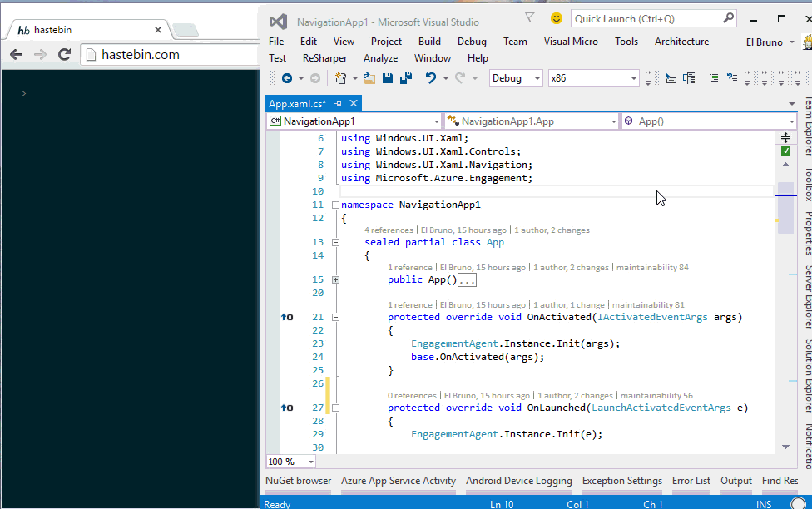
Task: Click the Navigate Backward arrow icon
Action: 287,78
